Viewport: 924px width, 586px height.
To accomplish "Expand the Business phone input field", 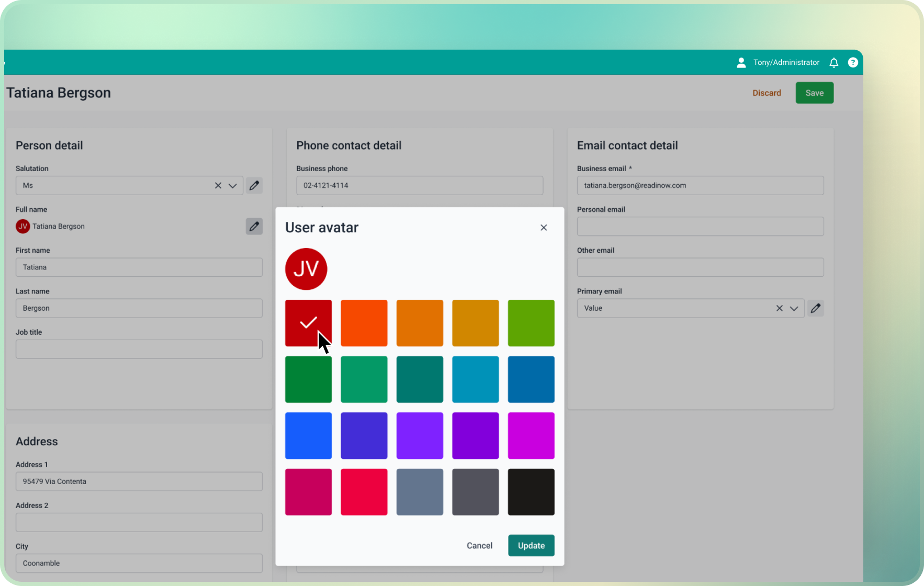I will 419,185.
